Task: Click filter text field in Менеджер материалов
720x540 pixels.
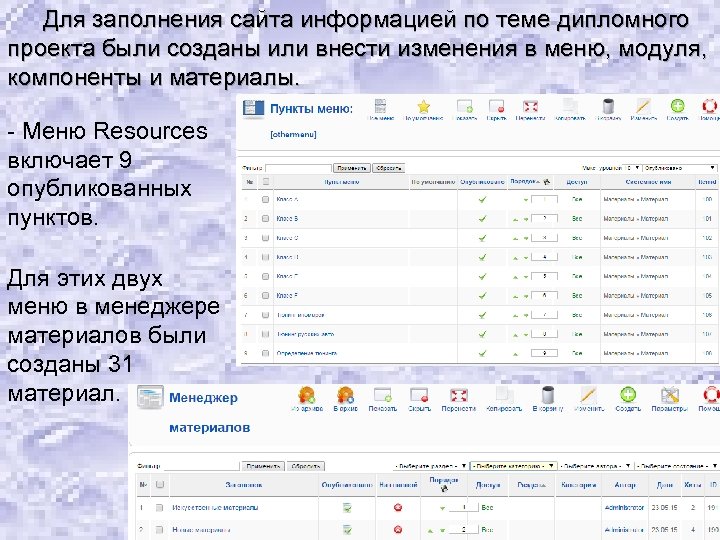Action: point(202,466)
